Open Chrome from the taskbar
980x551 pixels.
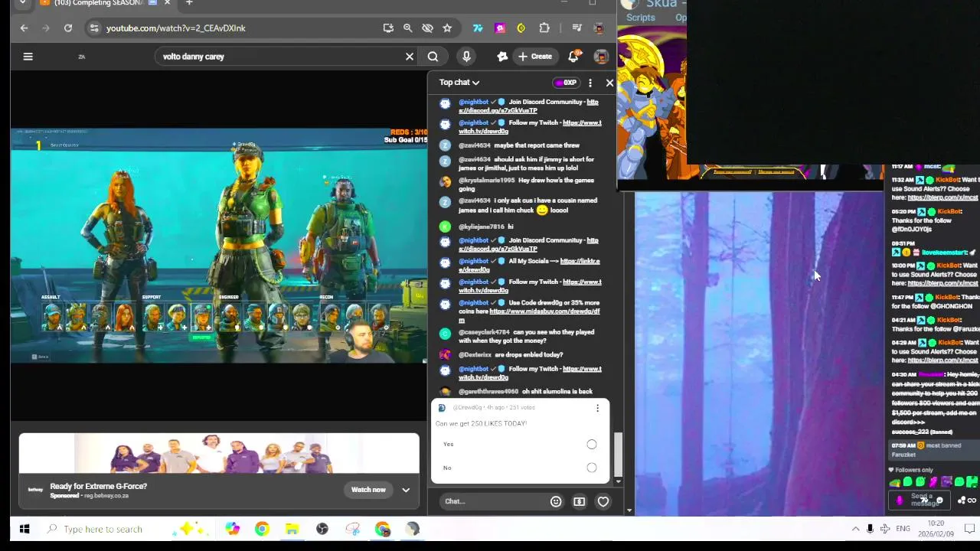point(262,529)
